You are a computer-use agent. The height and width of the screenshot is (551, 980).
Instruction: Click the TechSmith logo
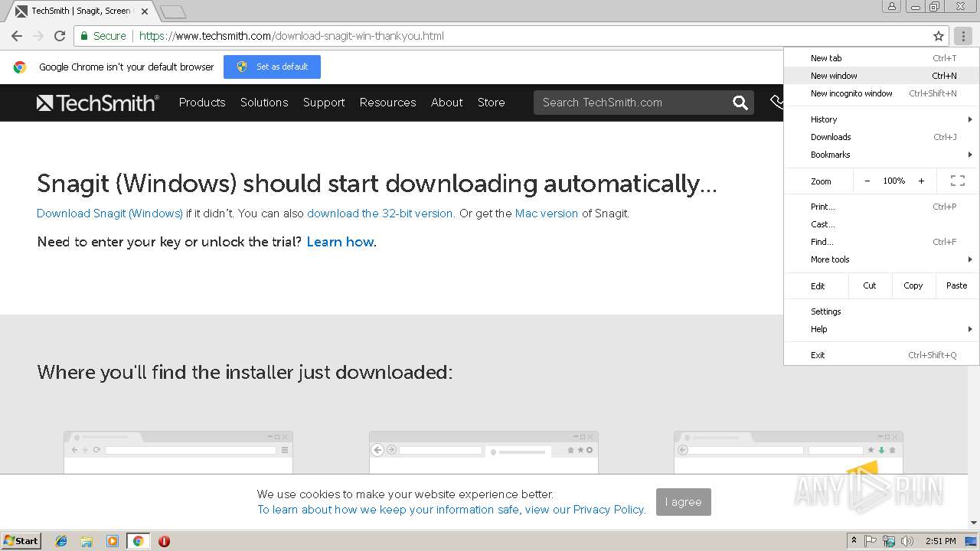coord(98,103)
